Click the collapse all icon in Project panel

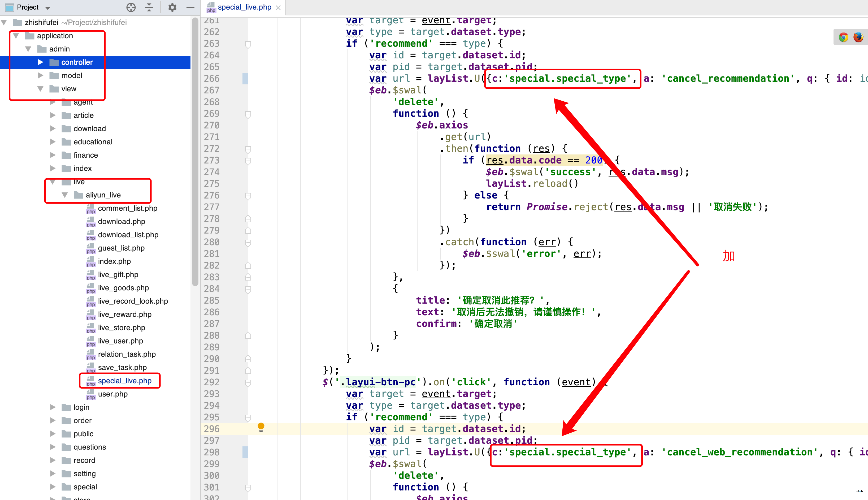(149, 7)
